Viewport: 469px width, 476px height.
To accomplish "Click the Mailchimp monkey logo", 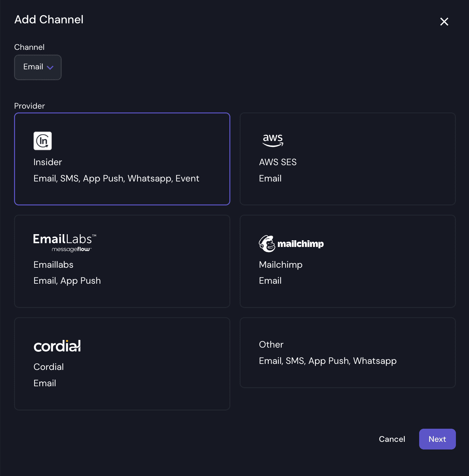I will point(267,244).
